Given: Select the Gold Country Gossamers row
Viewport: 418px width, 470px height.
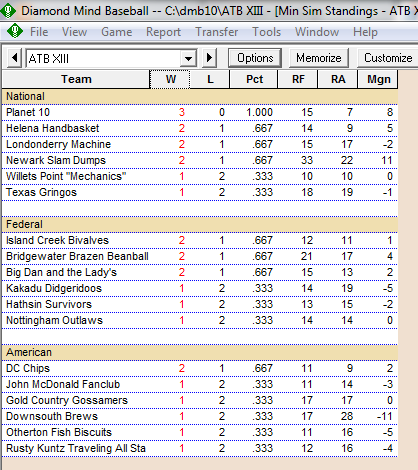Looking at the screenshot, I should pyautogui.click(x=200, y=400).
